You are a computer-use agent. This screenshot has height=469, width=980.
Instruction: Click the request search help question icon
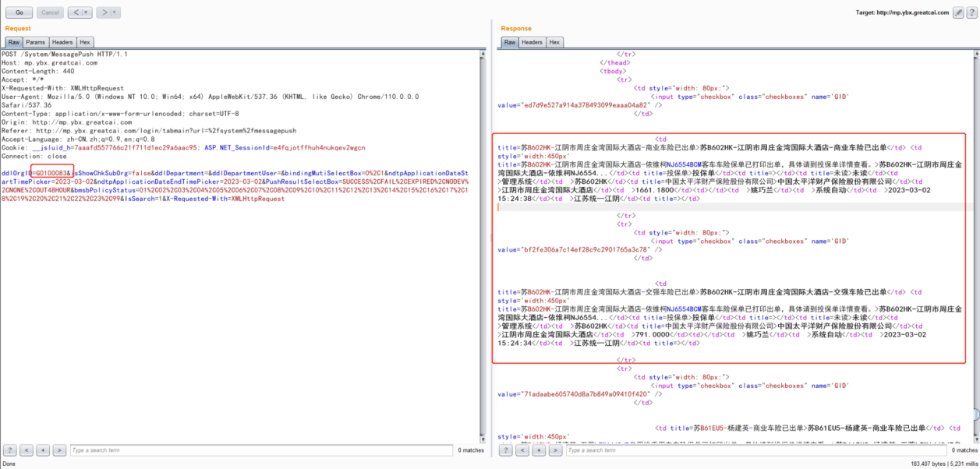pos(10,450)
